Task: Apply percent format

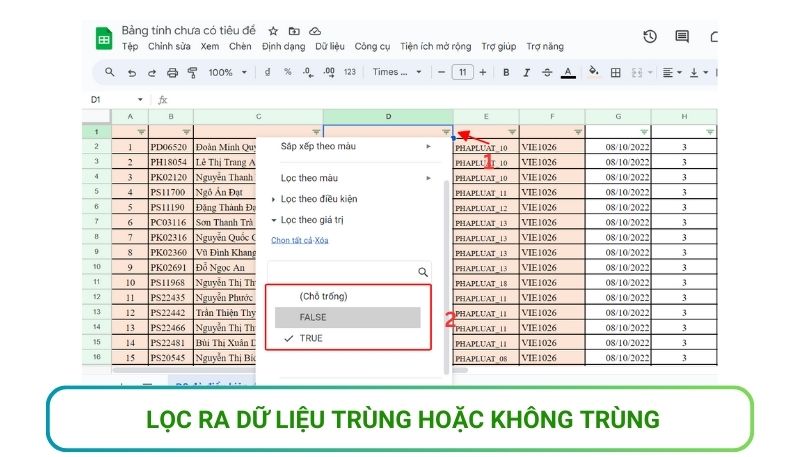Action: [x=288, y=72]
